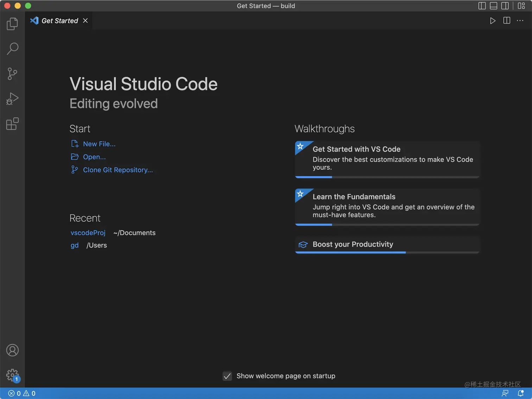Uncheck Show welcome page on startup
The image size is (532, 399).
[227, 376]
